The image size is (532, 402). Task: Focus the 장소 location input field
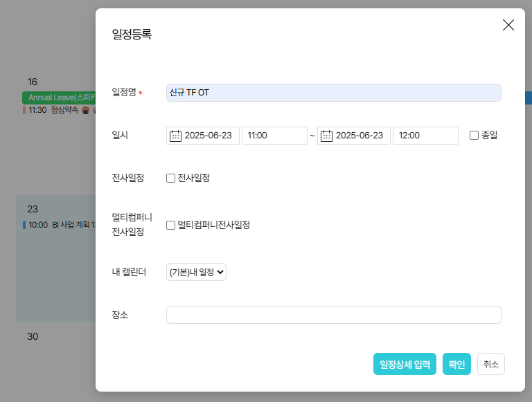tap(333, 315)
